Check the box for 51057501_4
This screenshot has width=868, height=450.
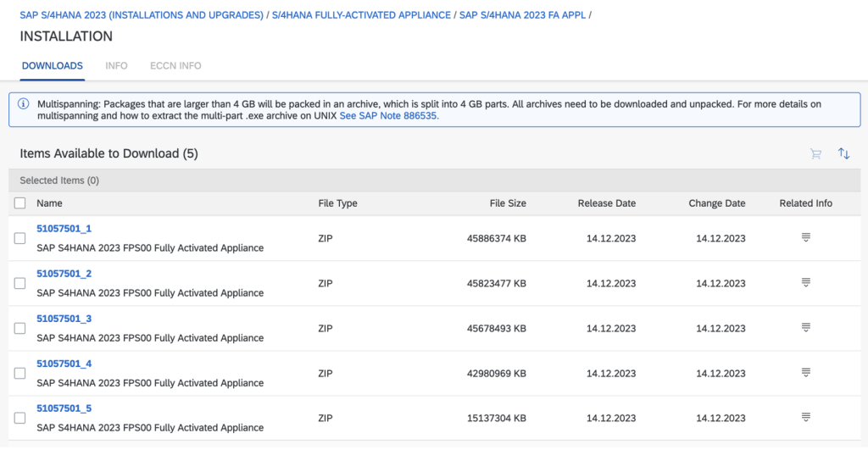click(20, 374)
